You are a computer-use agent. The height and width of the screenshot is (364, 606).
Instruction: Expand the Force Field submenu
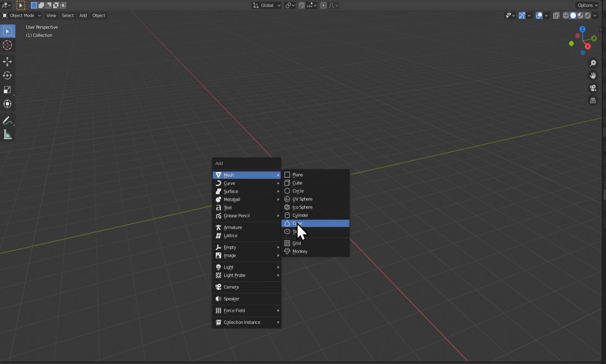point(246,310)
